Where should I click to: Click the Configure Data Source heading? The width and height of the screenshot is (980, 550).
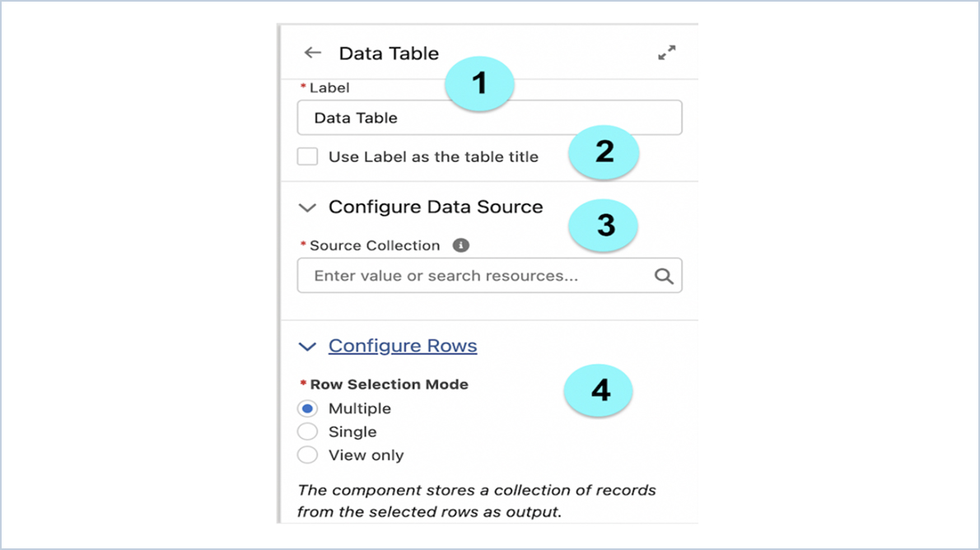click(436, 207)
